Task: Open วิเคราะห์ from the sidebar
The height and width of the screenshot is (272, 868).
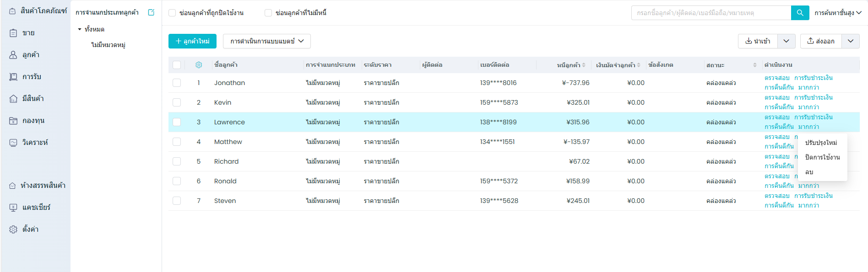Action: coord(35,143)
